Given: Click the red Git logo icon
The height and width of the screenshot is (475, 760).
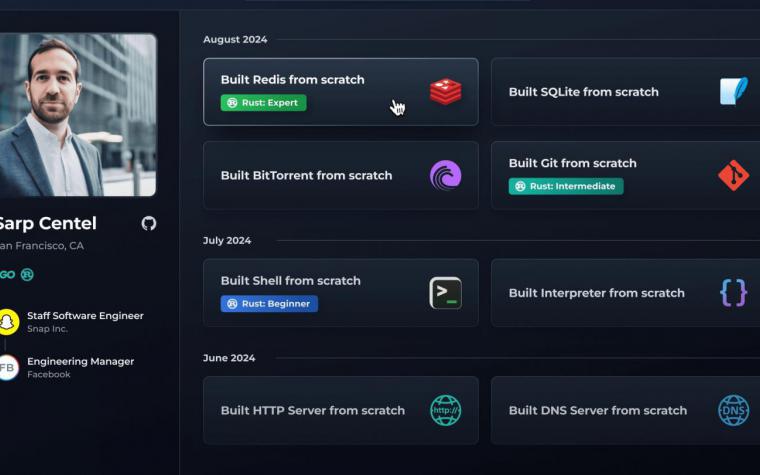Looking at the screenshot, I should (733, 175).
